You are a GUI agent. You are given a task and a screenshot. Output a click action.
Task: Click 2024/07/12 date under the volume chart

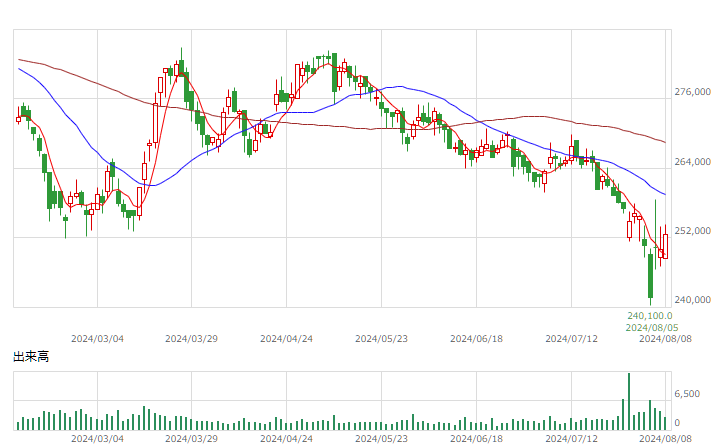click(x=571, y=439)
